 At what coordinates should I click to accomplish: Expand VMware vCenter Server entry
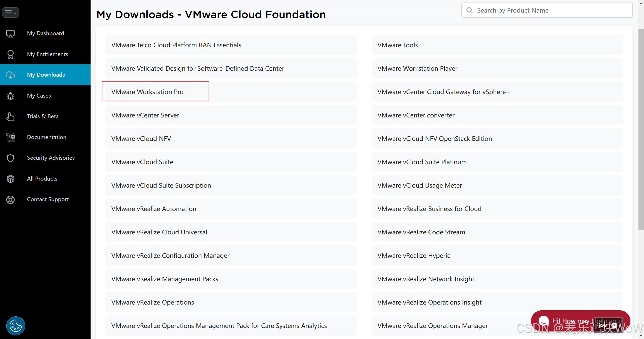(x=145, y=115)
